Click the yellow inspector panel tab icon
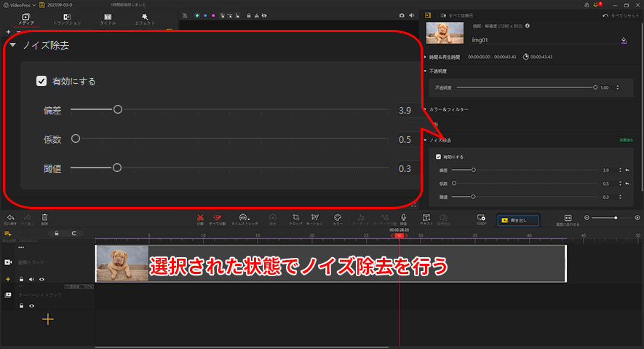 coord(428,15)
